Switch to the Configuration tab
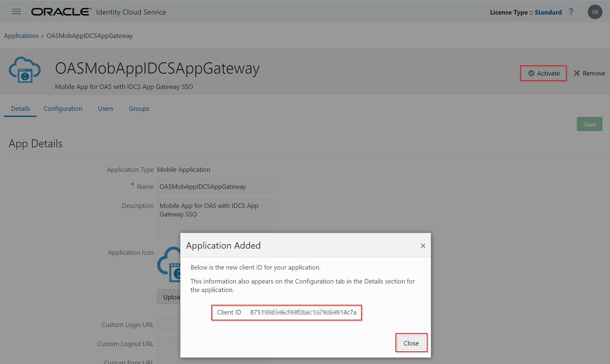Image resolution: width=610 pixels, height=364 pixels. pyautogui.click(x=63, y=109)
